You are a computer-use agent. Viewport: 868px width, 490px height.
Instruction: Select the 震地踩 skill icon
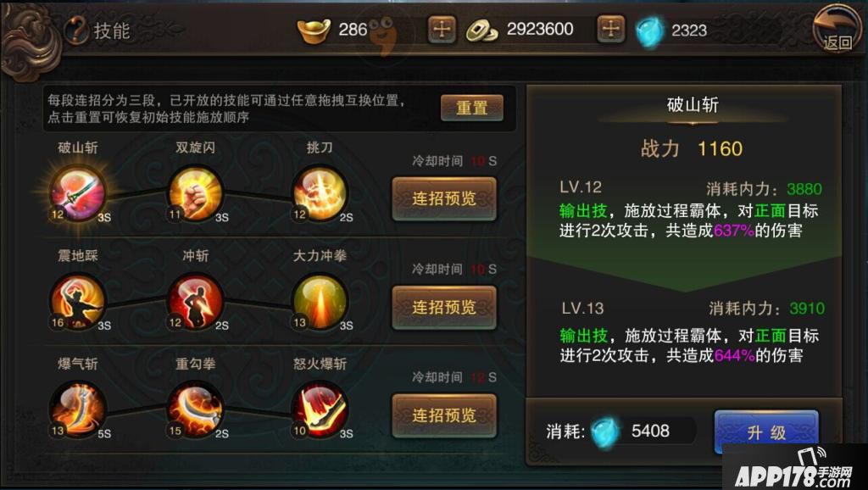[x=77, y=303]
